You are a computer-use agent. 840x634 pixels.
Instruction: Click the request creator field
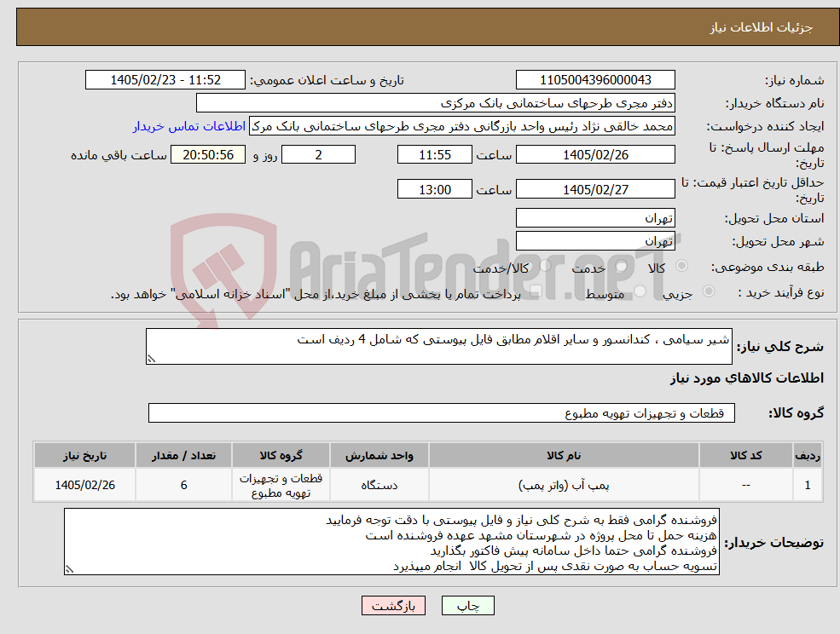pyautogui.click(x=461, y=126)
